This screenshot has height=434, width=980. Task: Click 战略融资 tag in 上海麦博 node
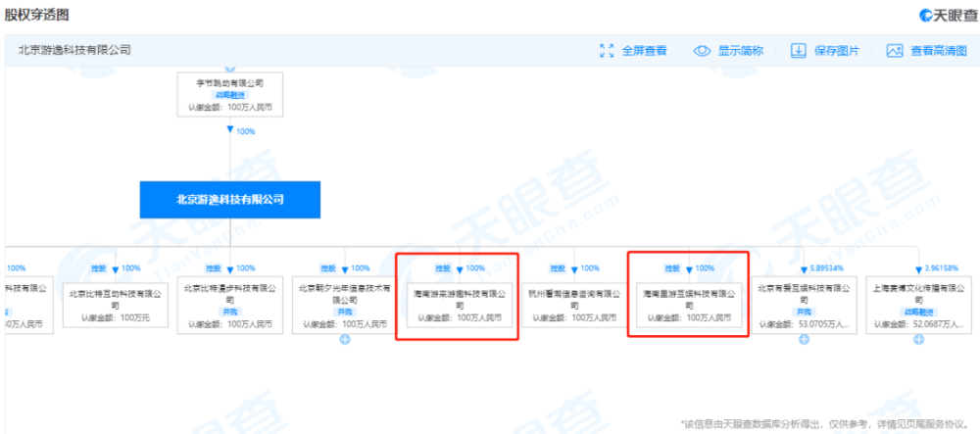click(x=918, y=311)
